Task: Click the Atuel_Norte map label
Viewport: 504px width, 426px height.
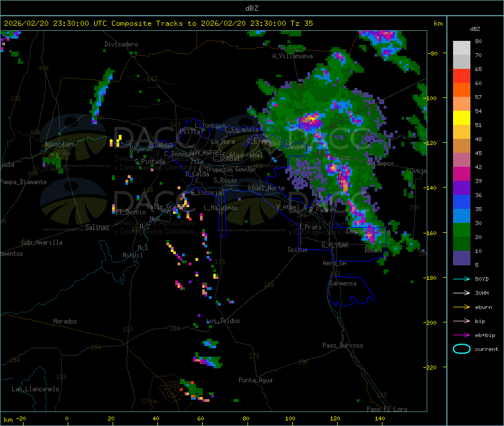Action: point(266,188)
